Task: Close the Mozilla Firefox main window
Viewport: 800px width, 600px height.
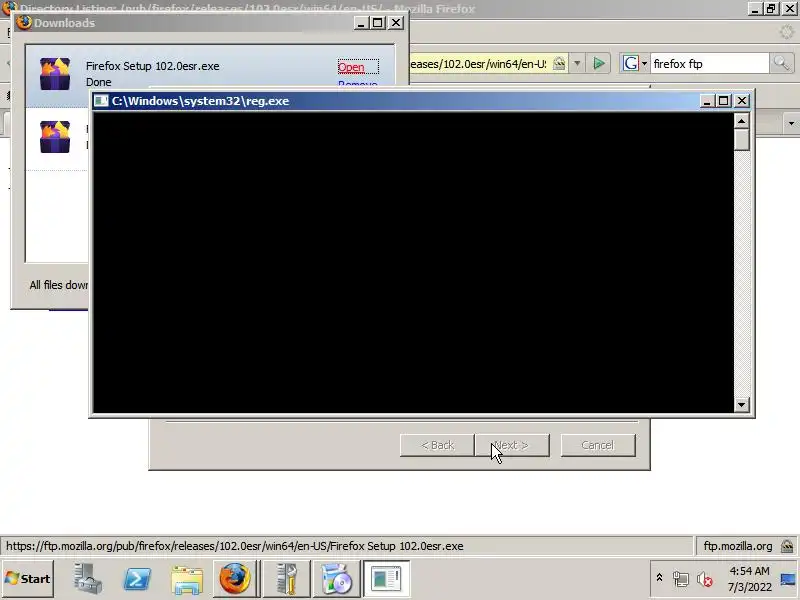Action: tap(789, 9)
